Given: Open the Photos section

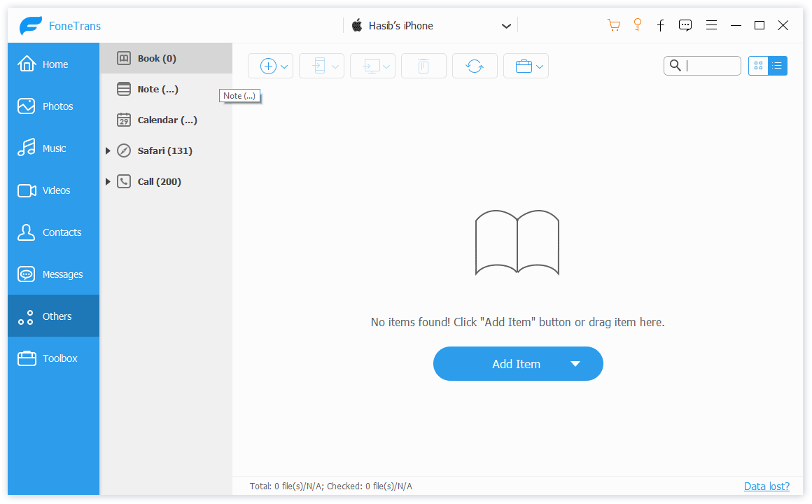Looking at the screenshot, I should tap(53, 106).
